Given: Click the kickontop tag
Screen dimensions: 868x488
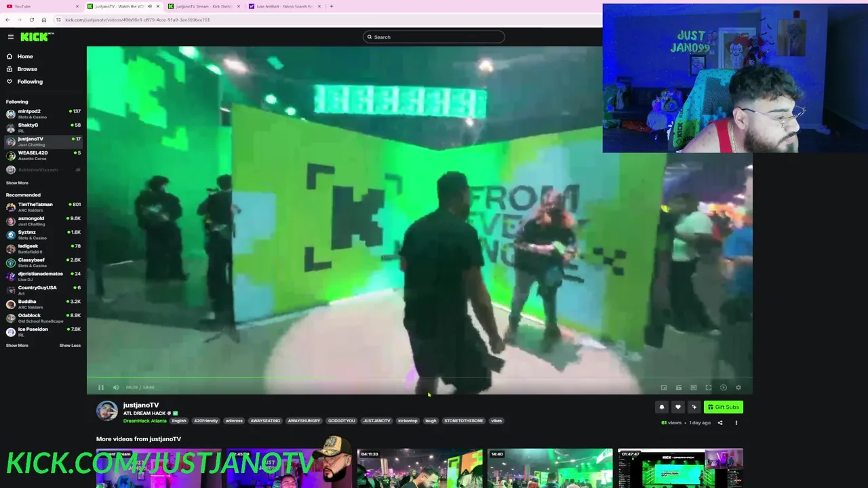Looking at the screenshot, I should 408,421.
